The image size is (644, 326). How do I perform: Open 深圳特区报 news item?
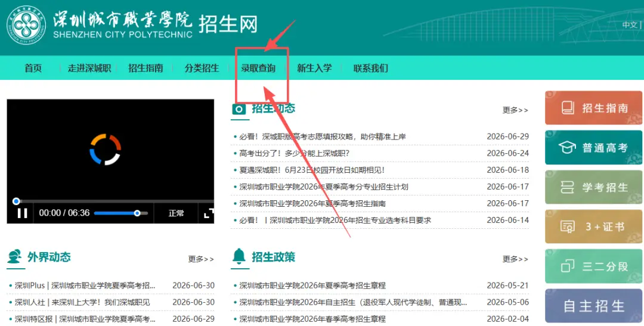coord(85,319)
